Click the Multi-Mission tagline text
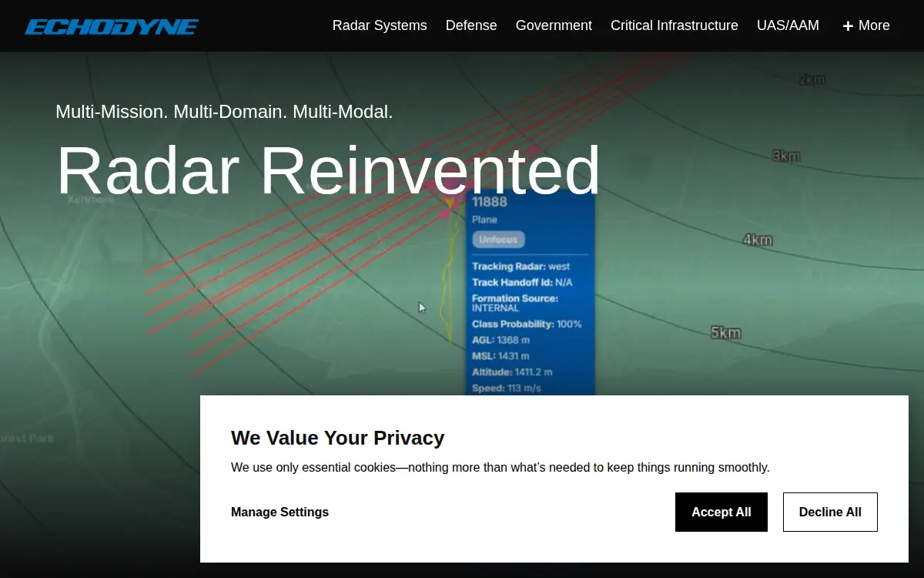This screenshot has height=578, width=924. (x=224, y=112)
